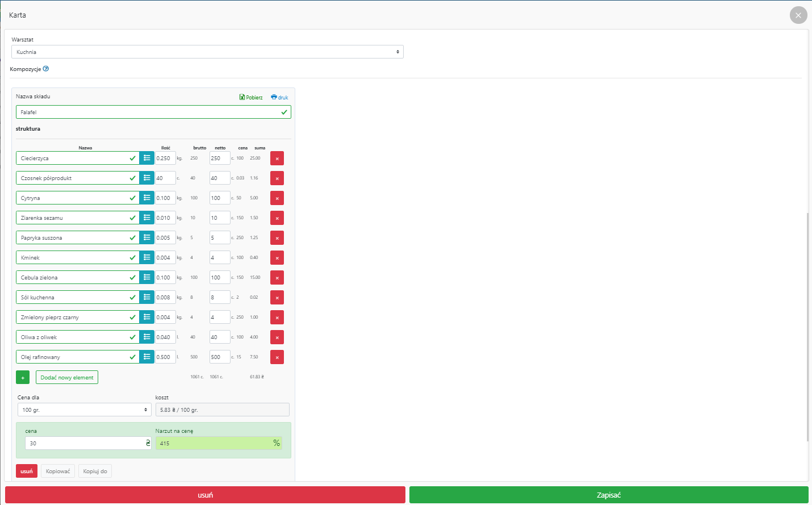Image resolution: width=812 pixels, height=505 pixels.
Task: Click the Kopiować button
Action: (x=58, y=471)
